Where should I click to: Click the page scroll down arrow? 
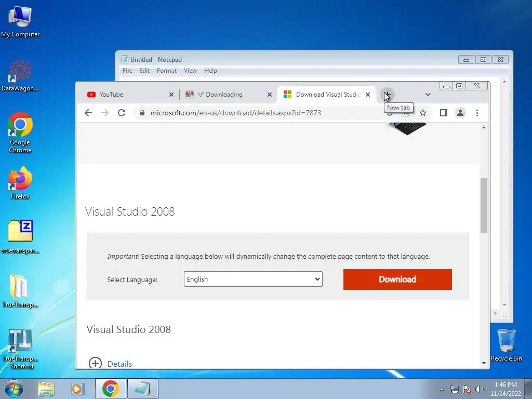coord(484,363)
